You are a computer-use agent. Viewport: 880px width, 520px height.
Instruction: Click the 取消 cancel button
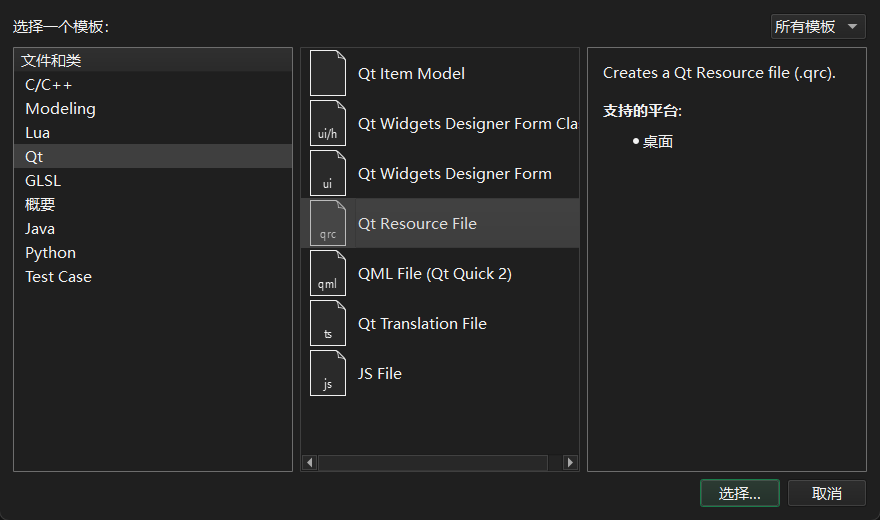(827, 493)
